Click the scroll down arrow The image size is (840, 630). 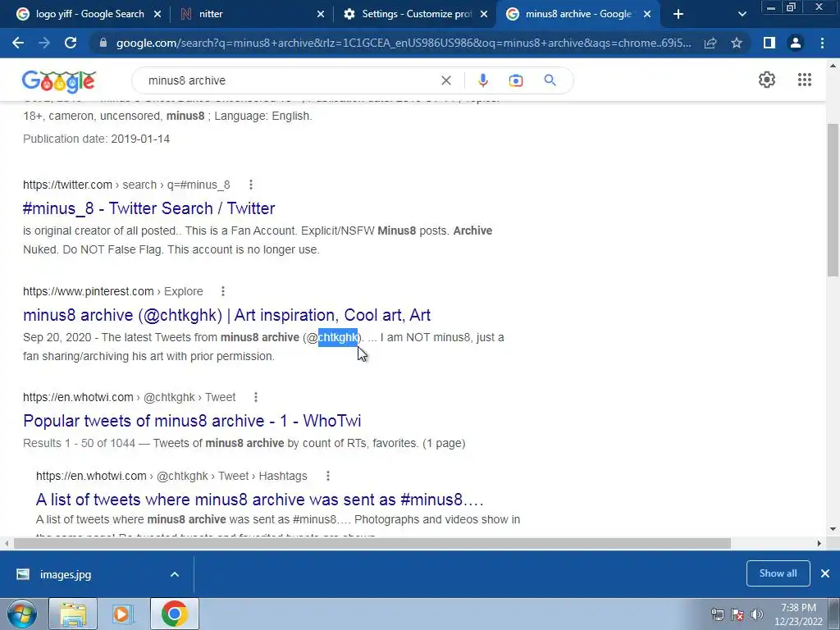tap(833, 529)
